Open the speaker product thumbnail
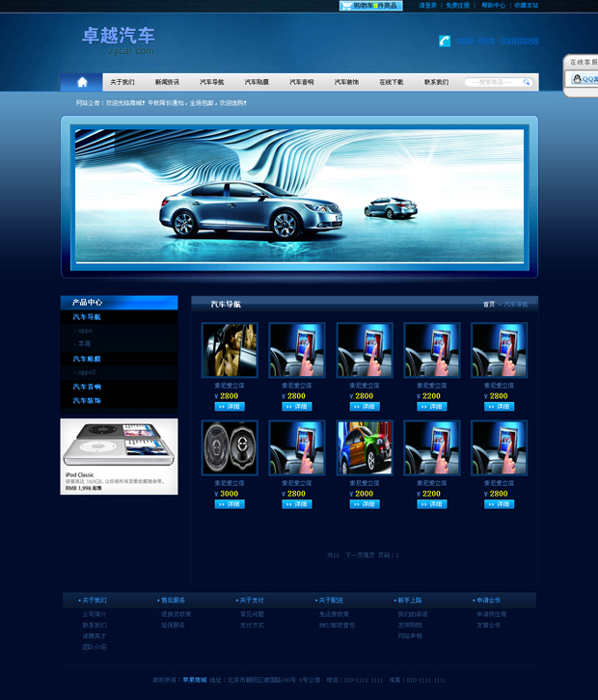Screen dimensions: 598x700 click(230, 447)
